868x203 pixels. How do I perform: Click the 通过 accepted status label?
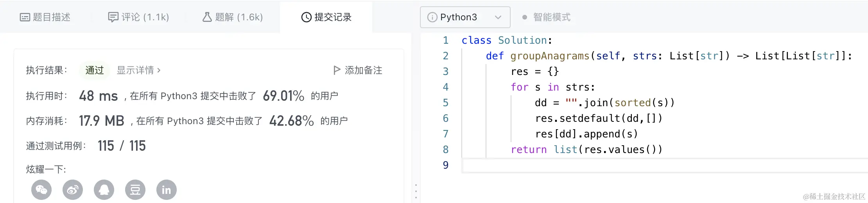pyautogui.click(x=95, y=70)
